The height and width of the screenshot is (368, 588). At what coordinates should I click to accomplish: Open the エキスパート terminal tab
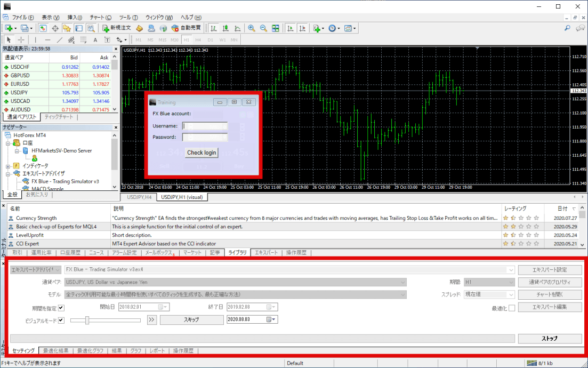pyautogui.click(x=266, y=252)
